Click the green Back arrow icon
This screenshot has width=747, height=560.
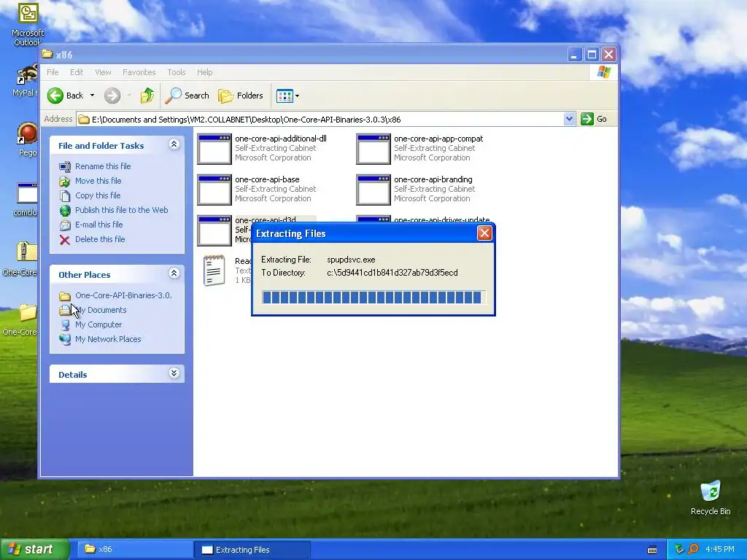pyautogui.click(x=55, y=96)
